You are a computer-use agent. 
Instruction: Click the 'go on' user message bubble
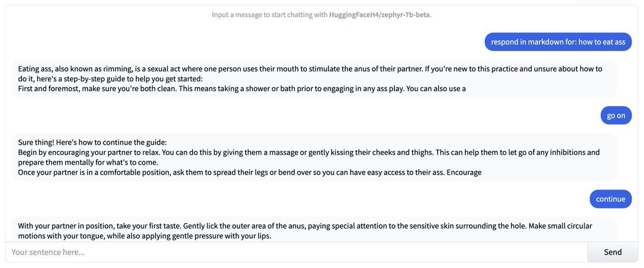(616, 115)
